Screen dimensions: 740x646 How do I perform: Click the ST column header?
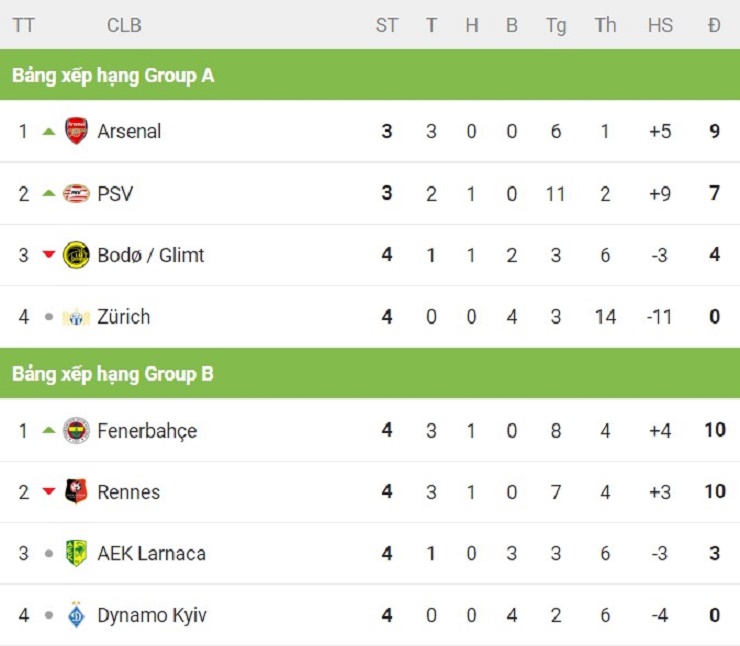tap(387, 26)
